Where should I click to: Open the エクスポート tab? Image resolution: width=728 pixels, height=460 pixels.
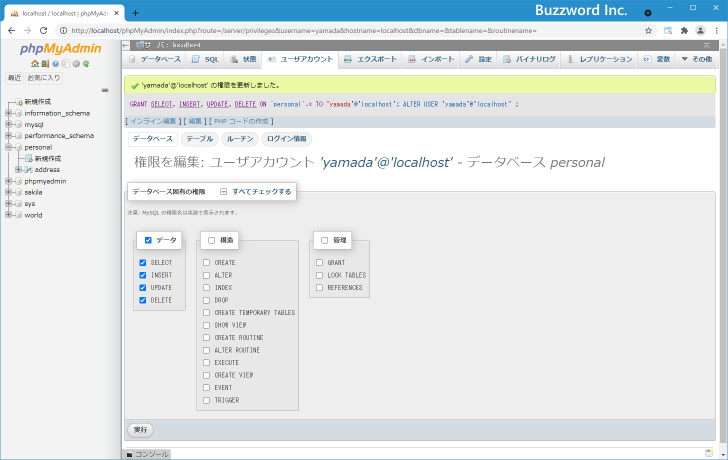pos(370,59)
